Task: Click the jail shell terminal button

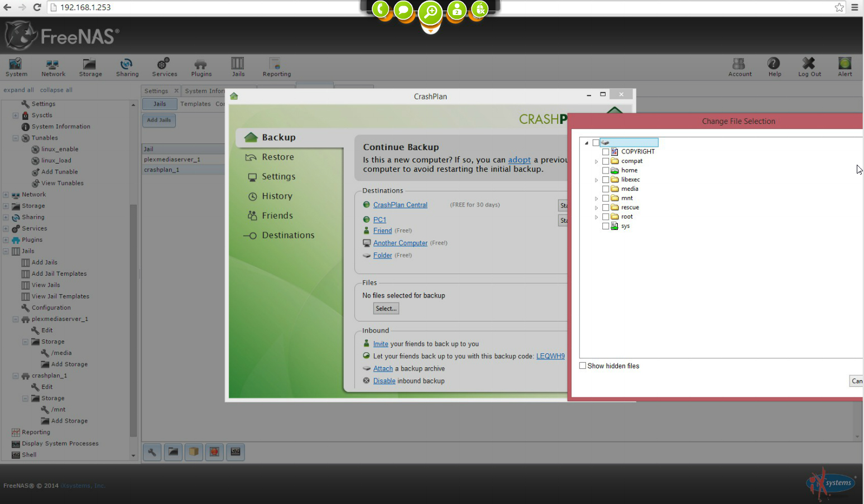Action: pos(236,452)
